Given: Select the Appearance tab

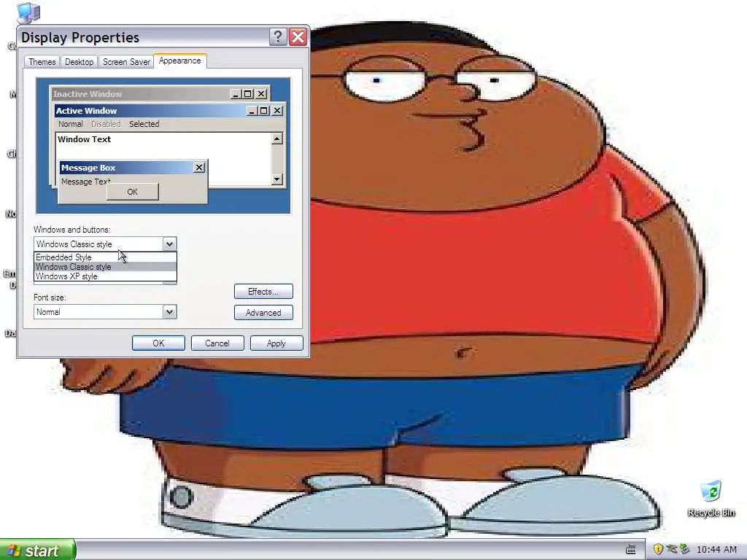Looking at the screenshot, I should (x=180, y=61).
